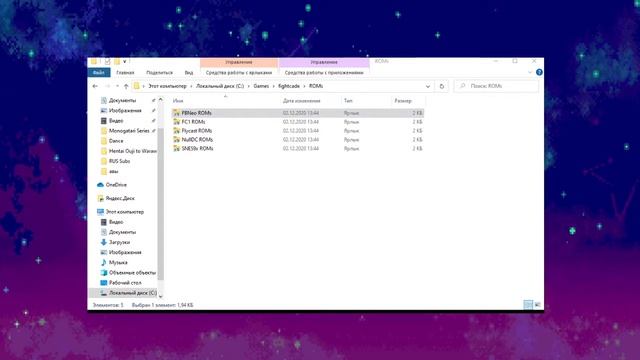The width and height of the screenshot is (640, 360).
Task: Click the Объемные объекты cube icon
Action: (104, 273)
